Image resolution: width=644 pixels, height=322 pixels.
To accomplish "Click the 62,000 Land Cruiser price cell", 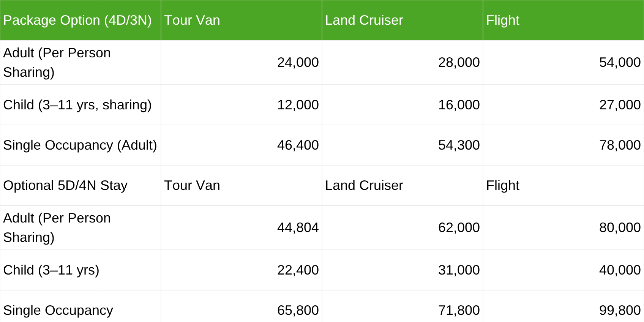I will coord(459,227).
